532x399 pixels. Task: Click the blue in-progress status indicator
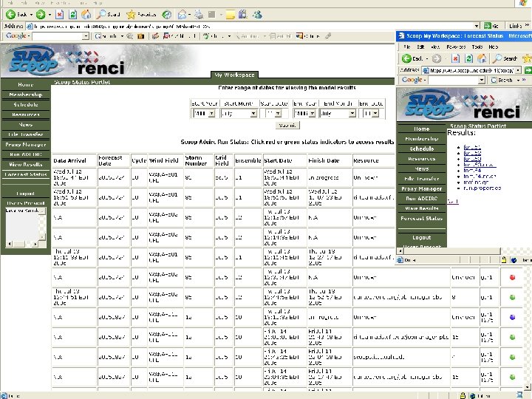point(512,317)
